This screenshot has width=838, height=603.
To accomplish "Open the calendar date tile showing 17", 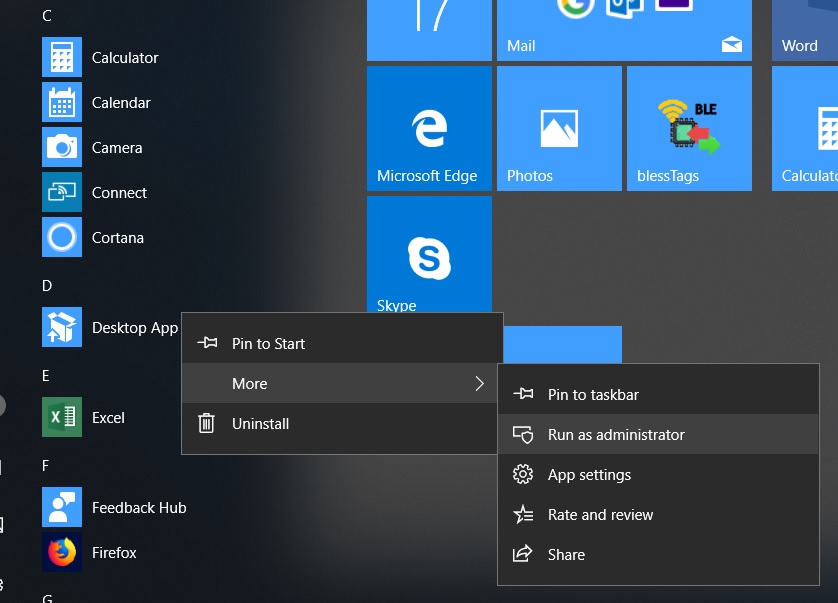I will pyautogui.click(x=429, y=30).
